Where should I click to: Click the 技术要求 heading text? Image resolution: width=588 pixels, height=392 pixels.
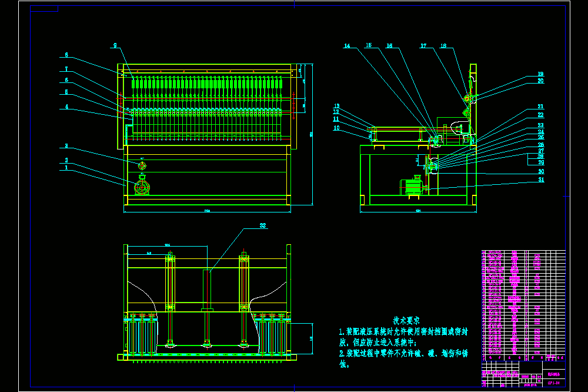tap(406, 321)
